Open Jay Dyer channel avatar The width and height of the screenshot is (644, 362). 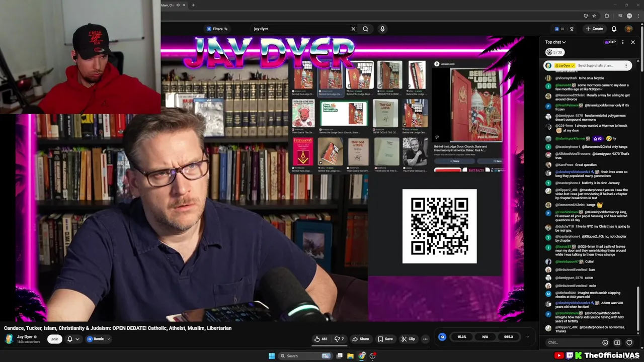[9, 338]
